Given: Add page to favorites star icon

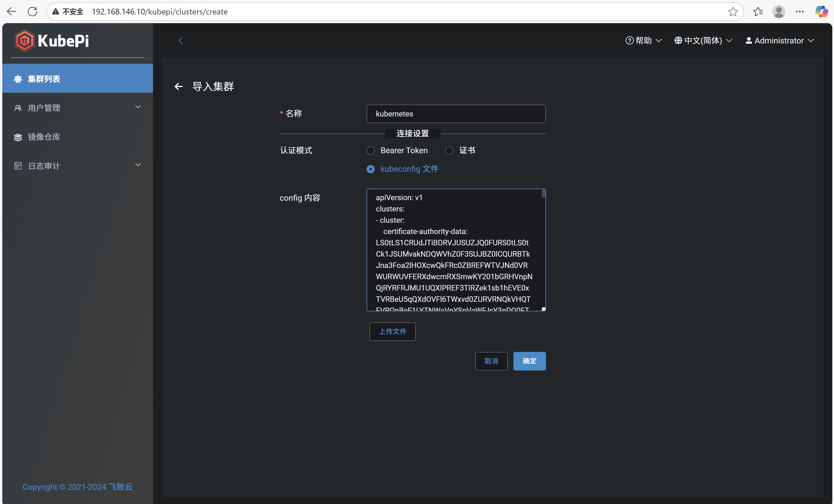Looking at the screenshot, I should click(x=733, y=12).
